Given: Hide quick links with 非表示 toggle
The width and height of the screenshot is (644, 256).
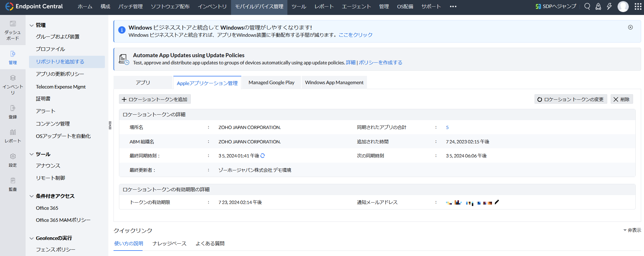Looking at the screenshot, I should 632,230.
